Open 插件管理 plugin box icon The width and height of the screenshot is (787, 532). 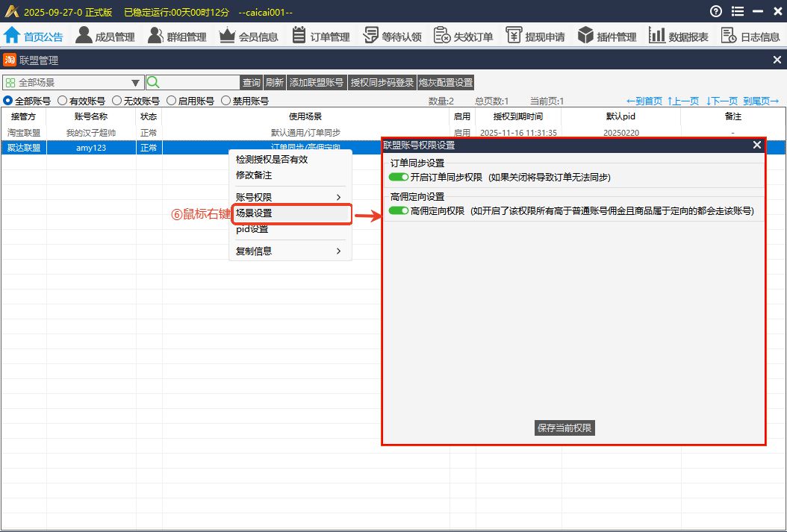[585, 35]
